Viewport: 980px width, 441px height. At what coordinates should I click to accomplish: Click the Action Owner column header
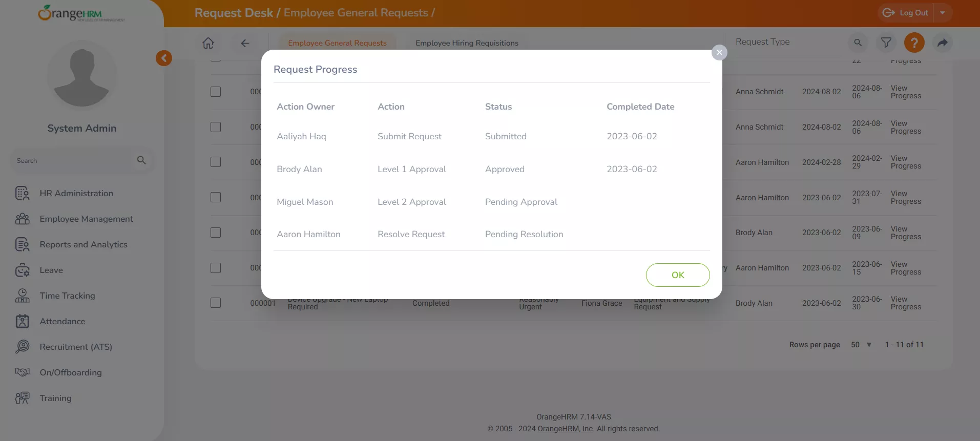(x=305, y=107)
